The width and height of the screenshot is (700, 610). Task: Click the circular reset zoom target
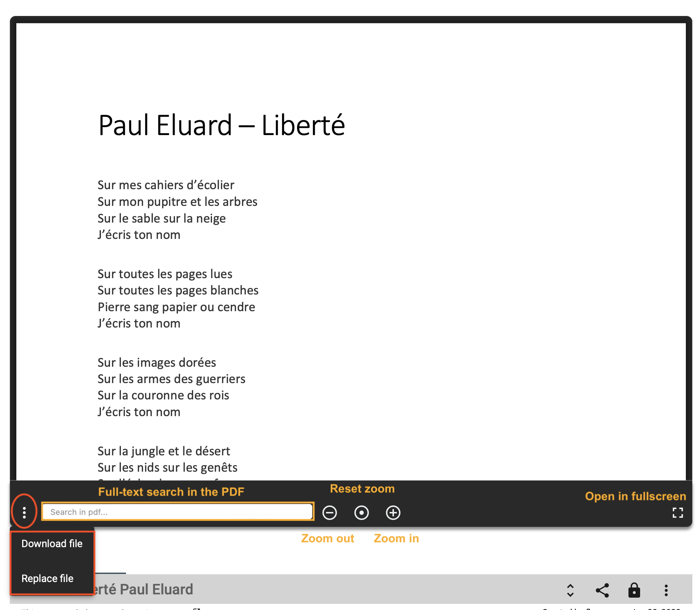(362, 512)
